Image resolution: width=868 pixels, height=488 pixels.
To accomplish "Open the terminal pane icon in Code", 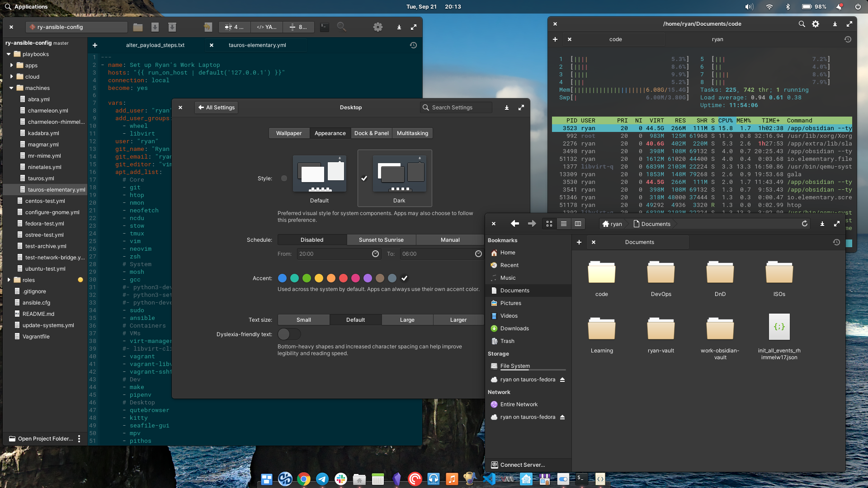I will click(x=324, y=27).
